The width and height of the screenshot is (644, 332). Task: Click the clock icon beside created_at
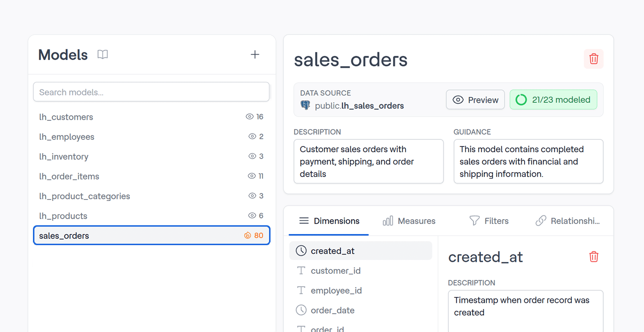click(x=301, y=251)
